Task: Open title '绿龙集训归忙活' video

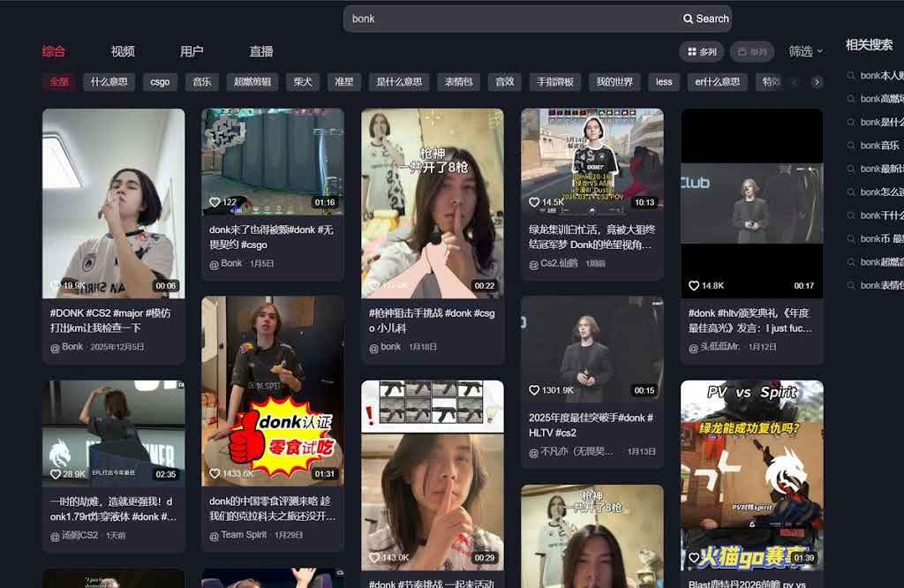Action: point(591,237)
